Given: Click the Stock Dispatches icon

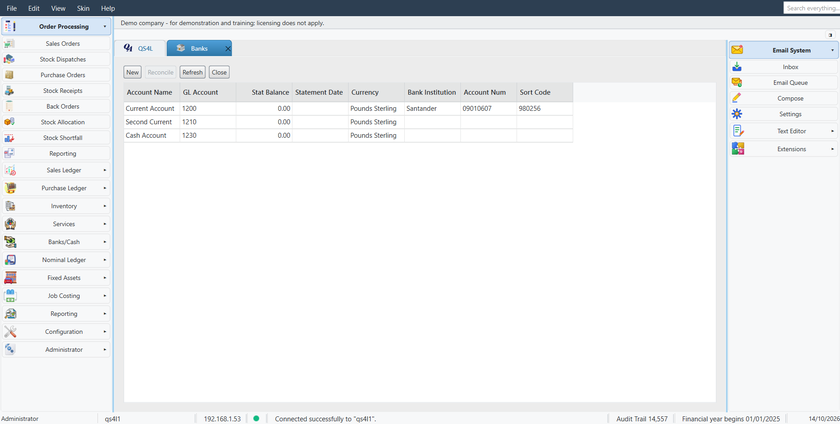Looking at the screenshot, I should (x=9, y=59).
